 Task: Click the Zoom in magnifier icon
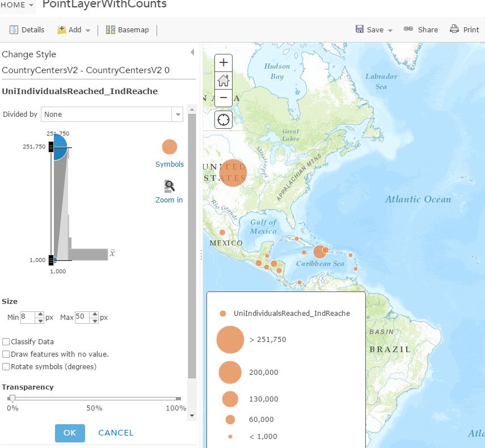[x=169, y=186]
